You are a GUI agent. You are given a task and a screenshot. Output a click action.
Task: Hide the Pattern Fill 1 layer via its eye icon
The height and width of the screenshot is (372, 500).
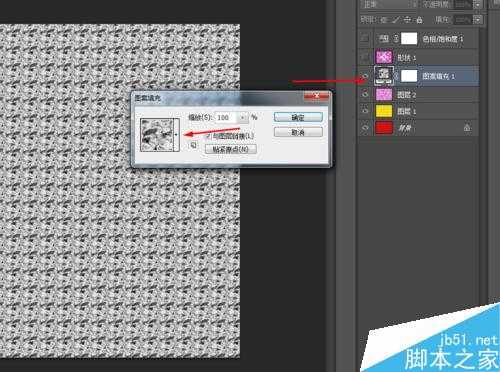pos(365,76)
